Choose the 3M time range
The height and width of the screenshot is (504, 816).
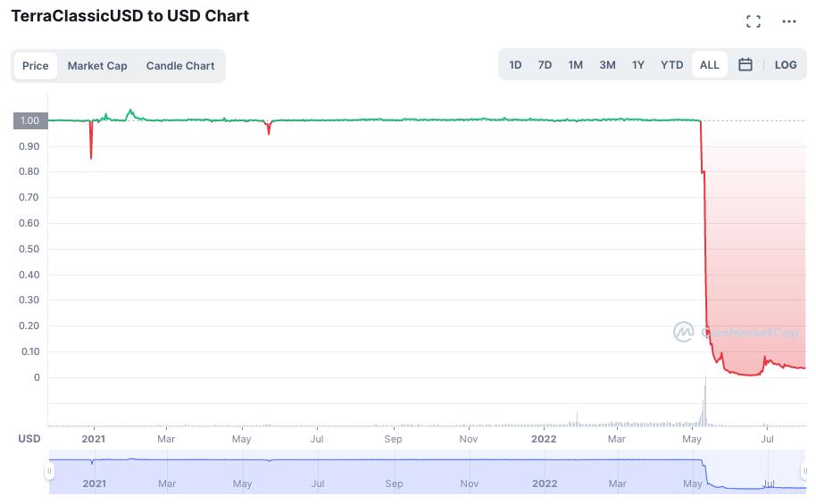tap(607, 65)
